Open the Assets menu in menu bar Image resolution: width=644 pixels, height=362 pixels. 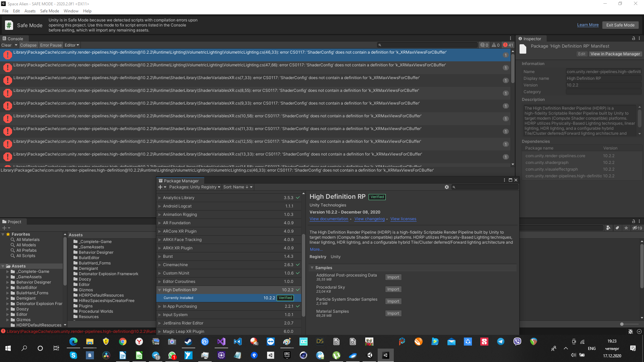coord(30,11)
